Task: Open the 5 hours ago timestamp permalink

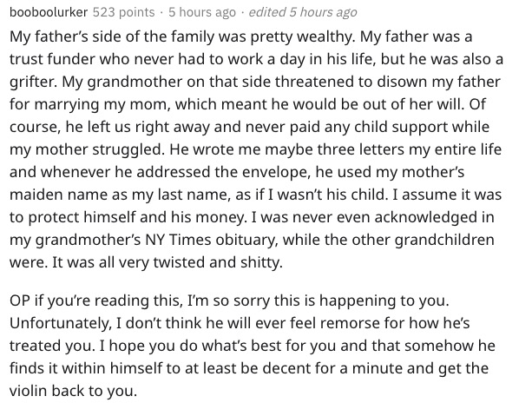Action: point(202,12)
